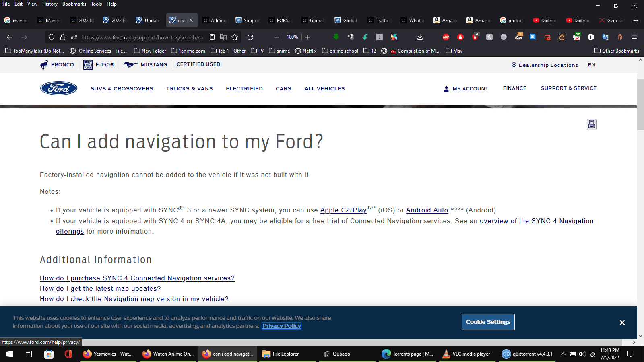The width and height of the screenshot is (644, 362).
Task: Open ALL VEHICLES menu
Action: pos(324,89)
